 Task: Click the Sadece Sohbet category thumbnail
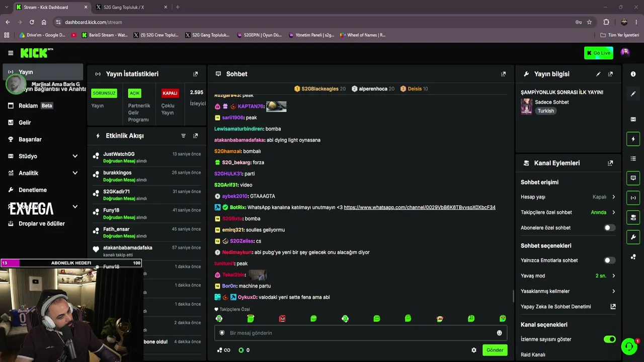[x=526, y=106]
